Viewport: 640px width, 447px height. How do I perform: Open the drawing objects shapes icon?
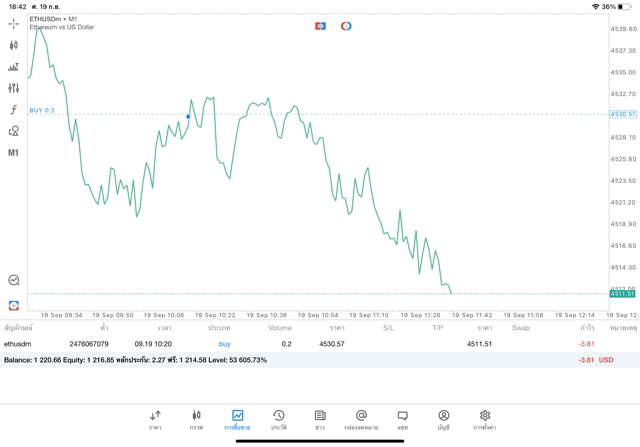click(x=13, y=131)
